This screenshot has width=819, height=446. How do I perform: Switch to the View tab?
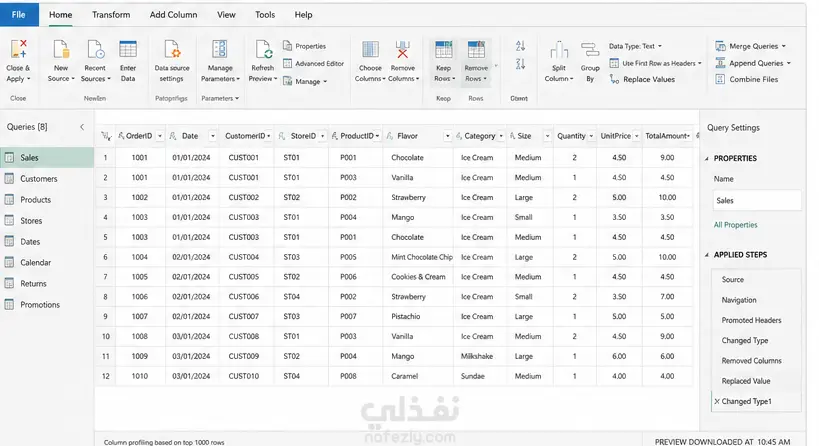tap(226, 15)
